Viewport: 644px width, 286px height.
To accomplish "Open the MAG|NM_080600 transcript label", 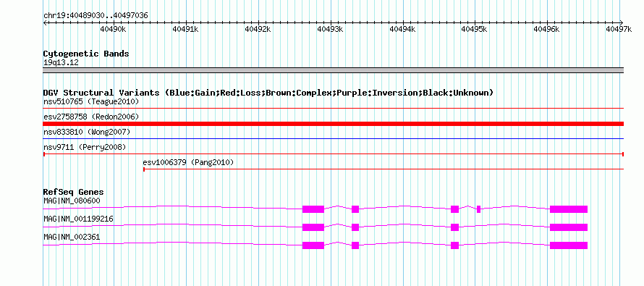I will [72, 201].
